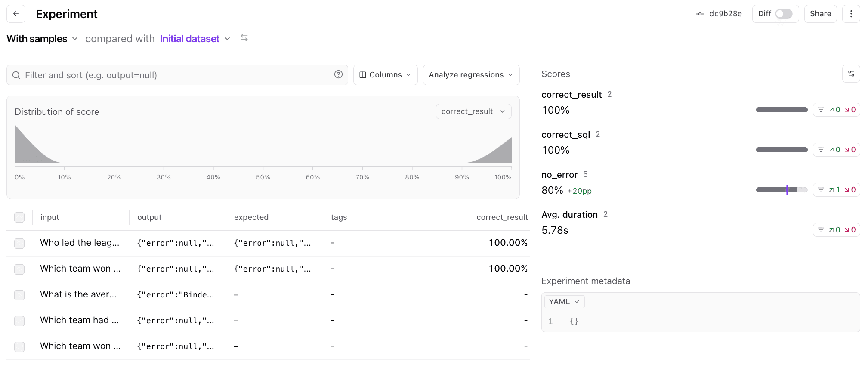
Task: Filter by no_error improvements and regressions
Action: pyautogui.click(x=836, y=190)
